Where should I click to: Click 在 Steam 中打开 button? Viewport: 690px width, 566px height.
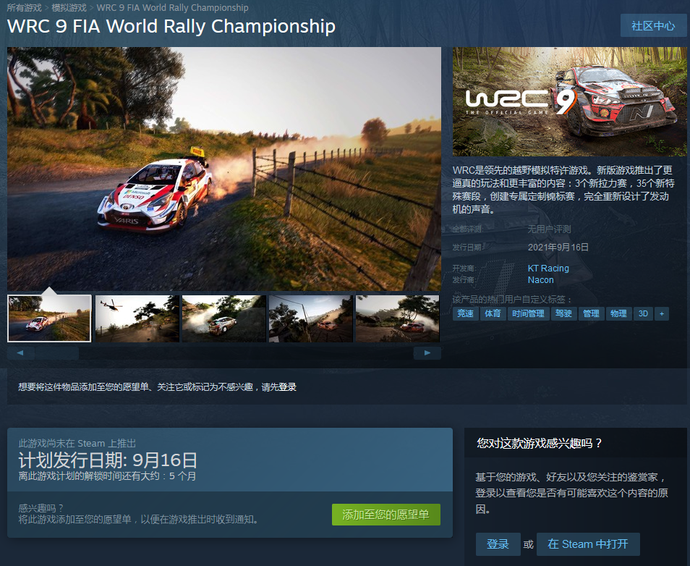[588, 544]
